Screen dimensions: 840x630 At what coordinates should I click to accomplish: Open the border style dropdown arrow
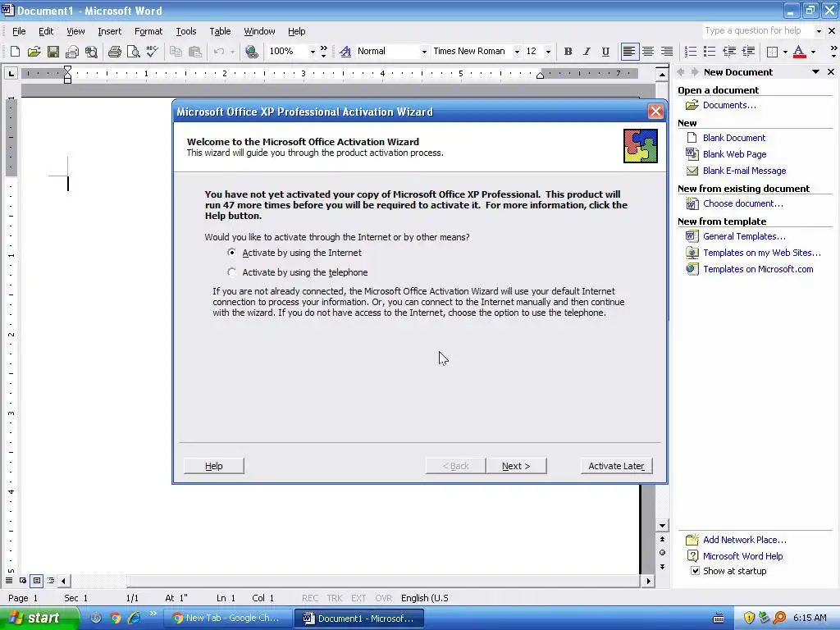pos(785,52)
